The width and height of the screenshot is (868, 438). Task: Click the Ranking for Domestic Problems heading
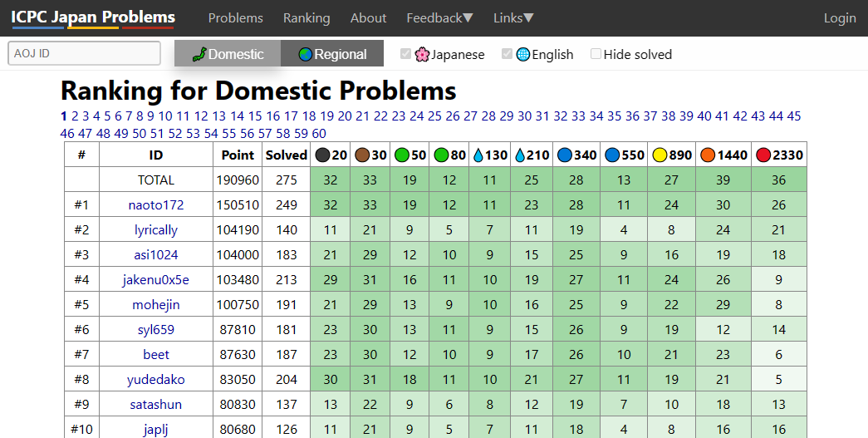pyautogui.click(x=258, y=91)
